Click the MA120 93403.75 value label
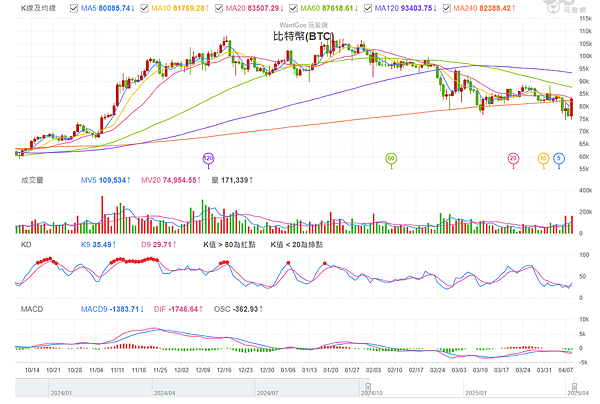This screenshot has height=404, width=600. coord(406,8)
